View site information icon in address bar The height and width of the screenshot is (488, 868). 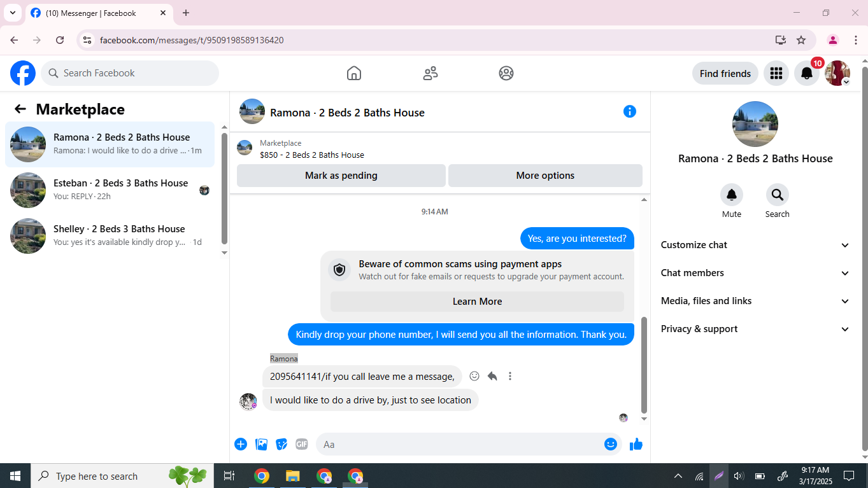pyautogui.click(x=88, y=40)
